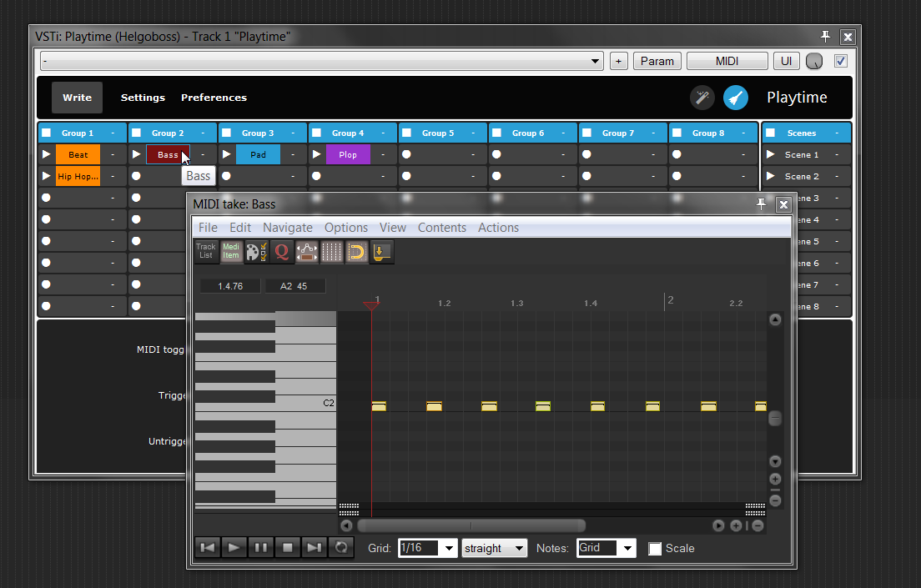Click the blue broom icon in Playtime
Screen dimensions: 921x588
[736, 98]
